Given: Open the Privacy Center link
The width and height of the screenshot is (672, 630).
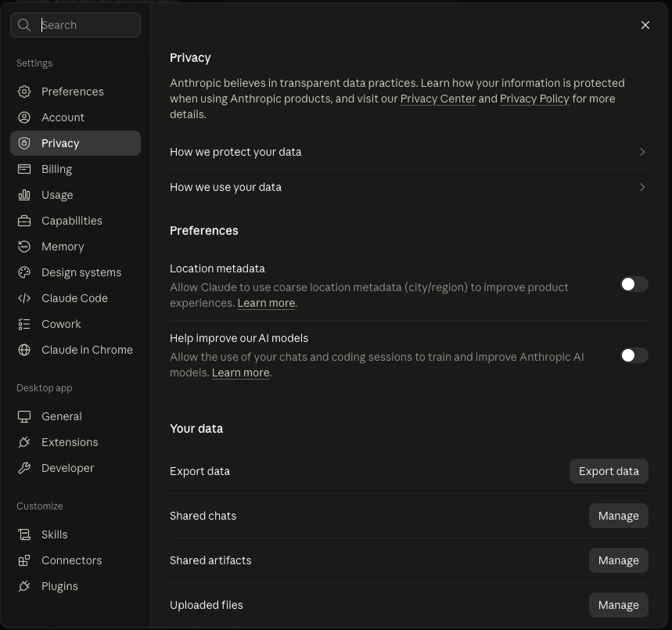Looking at the screenshot, I should 438,99.
